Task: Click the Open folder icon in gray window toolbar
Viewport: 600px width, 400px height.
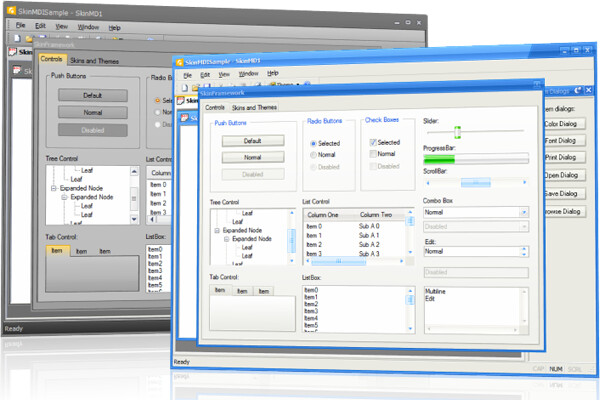Action: (29, 38)
